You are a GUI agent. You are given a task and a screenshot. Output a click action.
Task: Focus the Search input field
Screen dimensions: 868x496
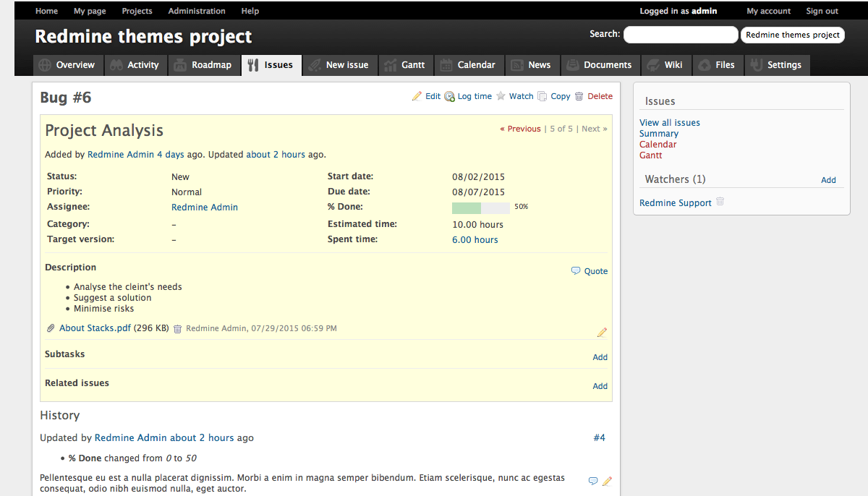click(x=681, y=35)
